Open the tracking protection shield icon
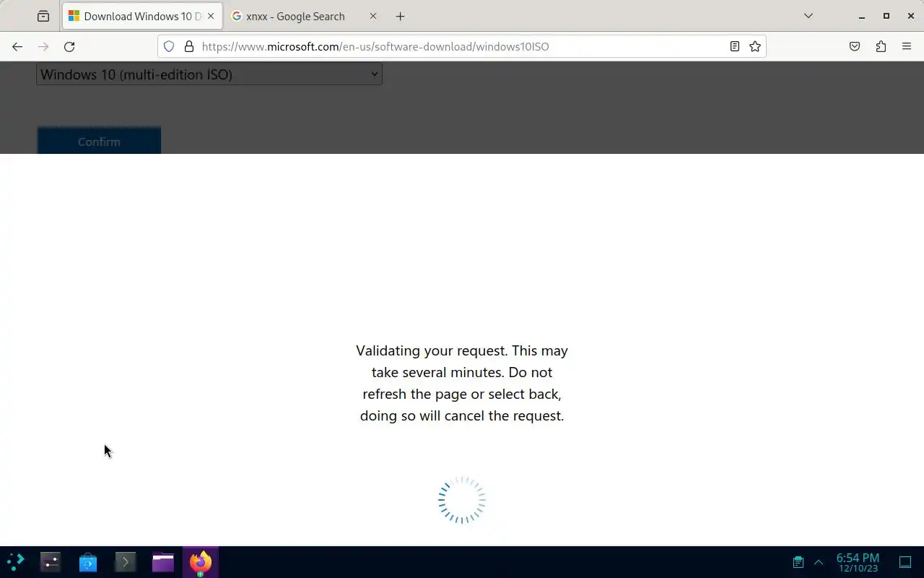 (169, 46)
